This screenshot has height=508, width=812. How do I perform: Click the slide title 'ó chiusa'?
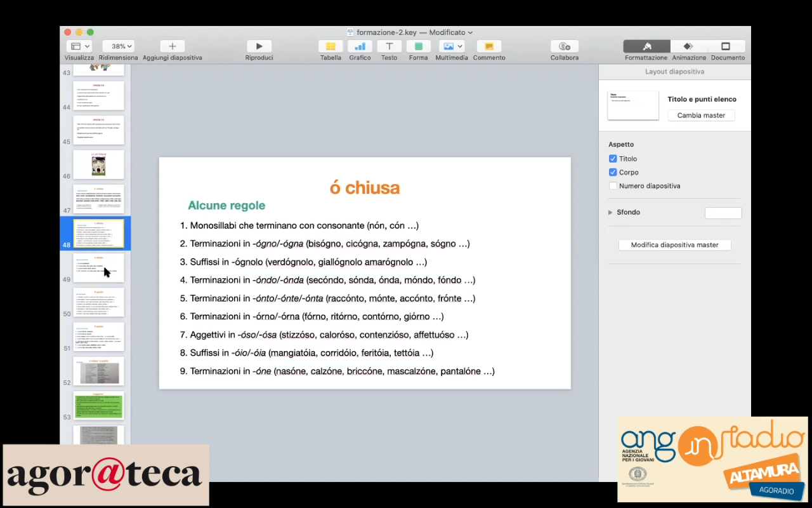pos(365,187)
